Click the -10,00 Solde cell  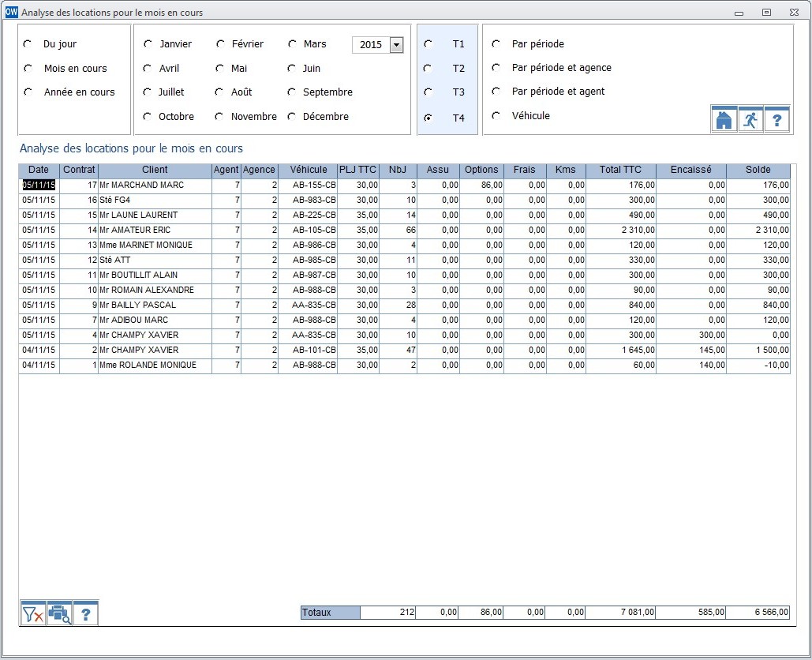tap(758, 366)
